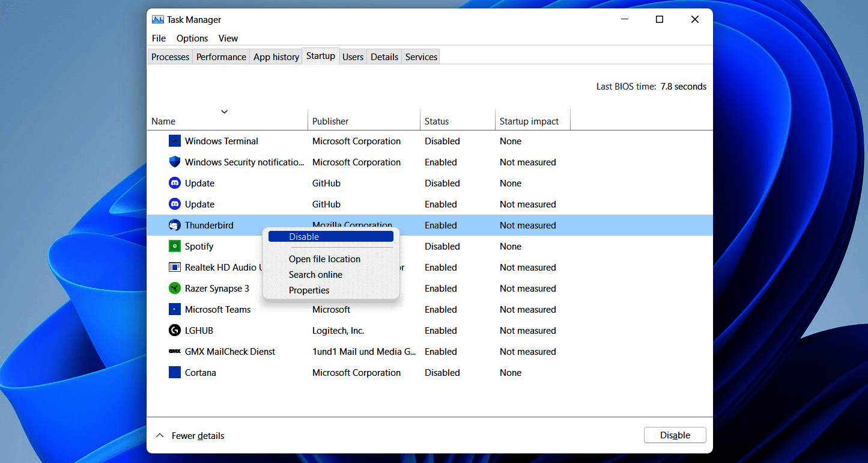Click the GMX MailCheck Dienst icon
868x463 pixels.
tap(174, 351)
